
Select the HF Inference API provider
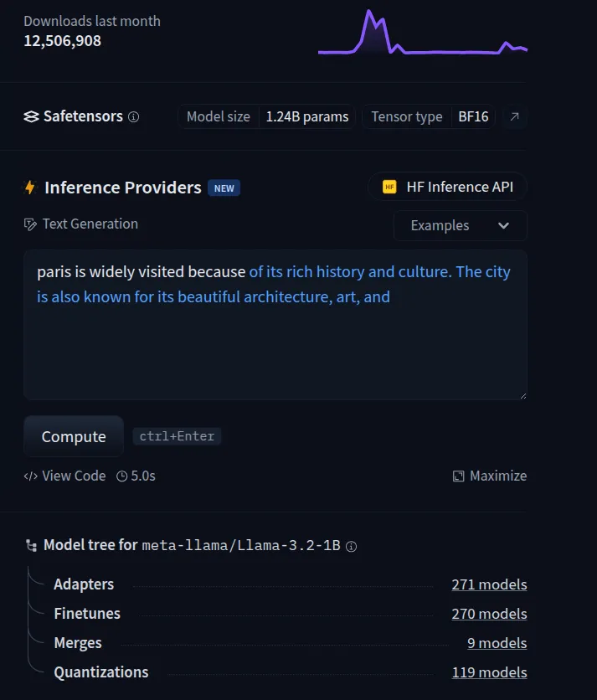[447, 187]
